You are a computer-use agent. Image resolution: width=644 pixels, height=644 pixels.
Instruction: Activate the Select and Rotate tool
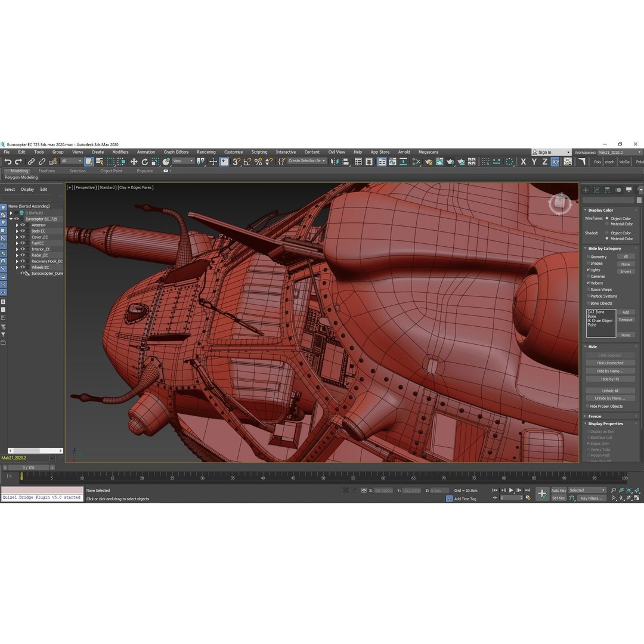tap(144, 162)
